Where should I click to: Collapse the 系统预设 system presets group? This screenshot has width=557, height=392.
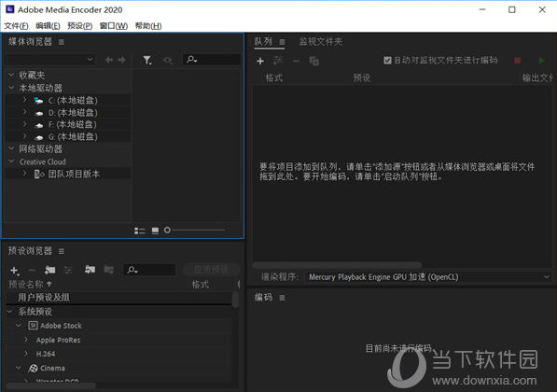(x=10, y=312)
